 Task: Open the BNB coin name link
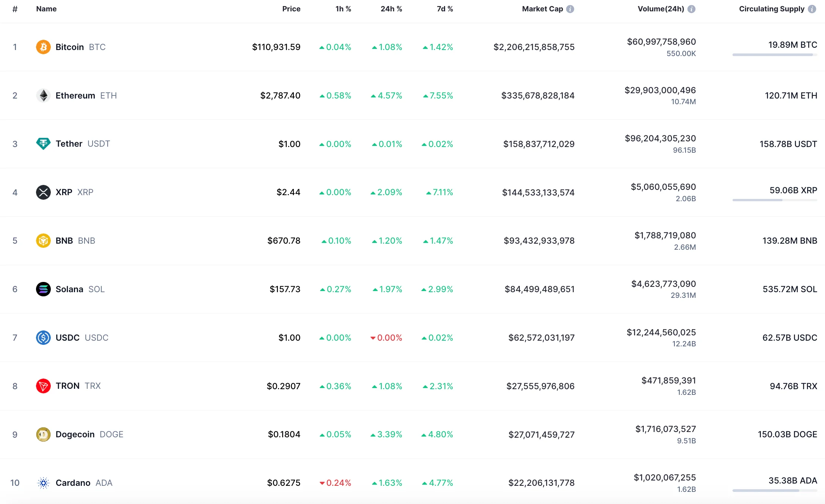coord(64,241)
